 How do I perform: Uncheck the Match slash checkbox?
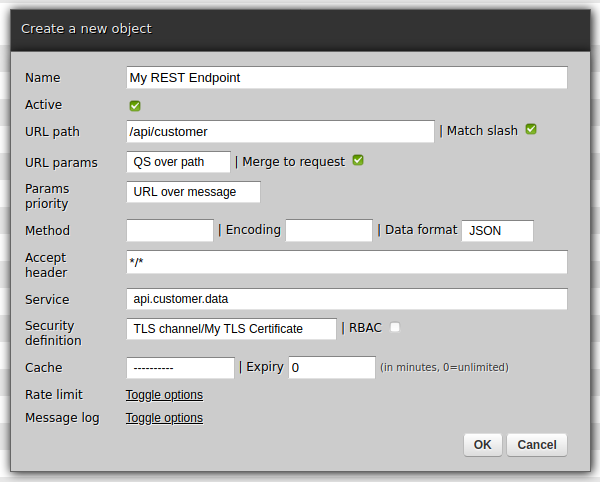(x=532, y=129)
